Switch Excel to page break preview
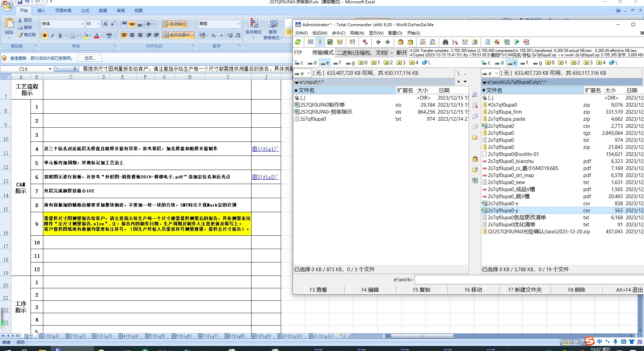The width and height of the screenshot is (644, 351). tap(577, 342)
